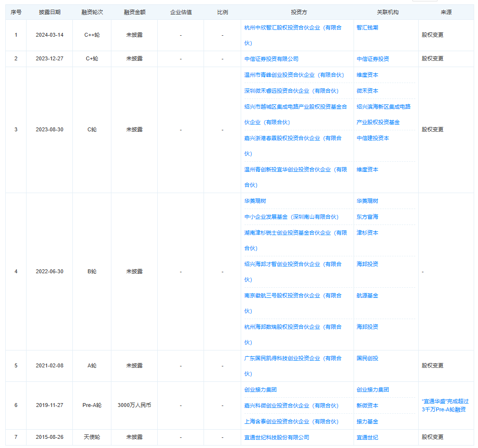Click the 来源 column header
This screenshot has width=478, height=448.
(446, 12)
